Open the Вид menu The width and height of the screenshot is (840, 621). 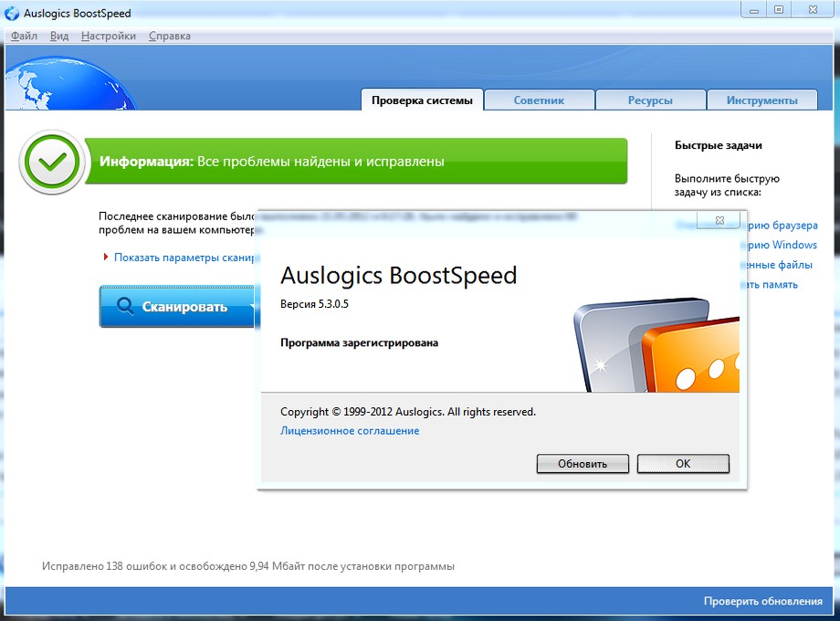pos(59,36)
